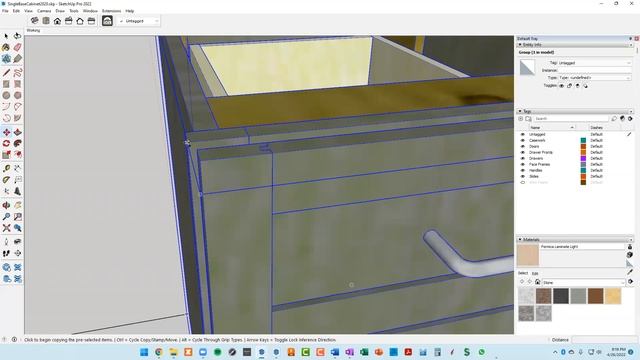The image size is (640, 360).
Task: Toggle visibility of Drawer Fronts tag
Action: click(522, 152)
